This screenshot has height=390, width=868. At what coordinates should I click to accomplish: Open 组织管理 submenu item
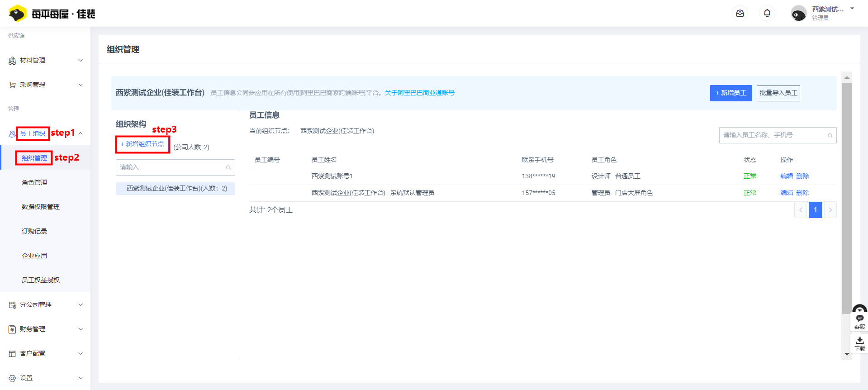click(34, 158)
